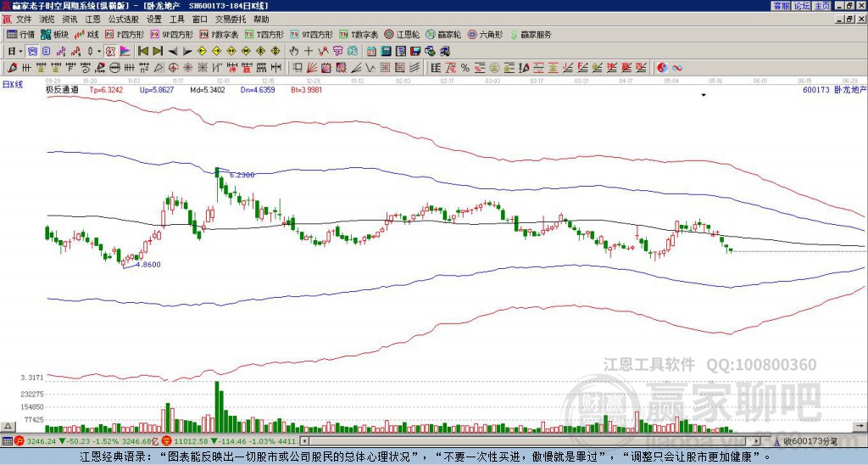Step forward with the black right arrow

pyautogui.click(x=187, y=51)
